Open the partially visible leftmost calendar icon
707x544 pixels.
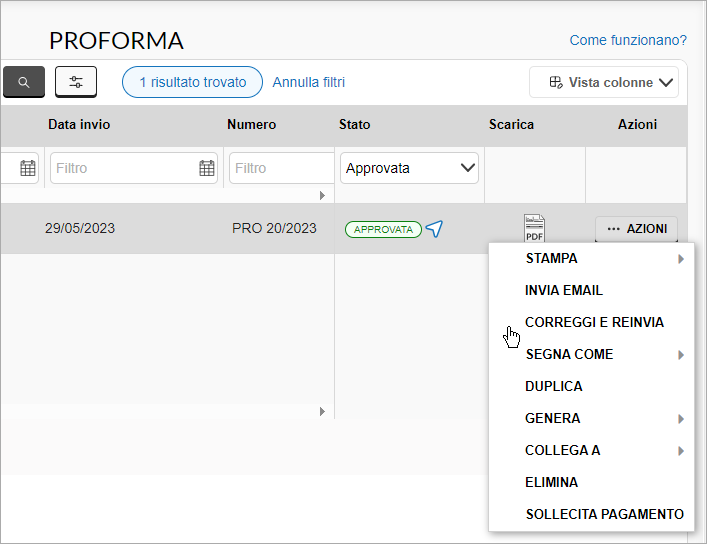coord(28,168)
